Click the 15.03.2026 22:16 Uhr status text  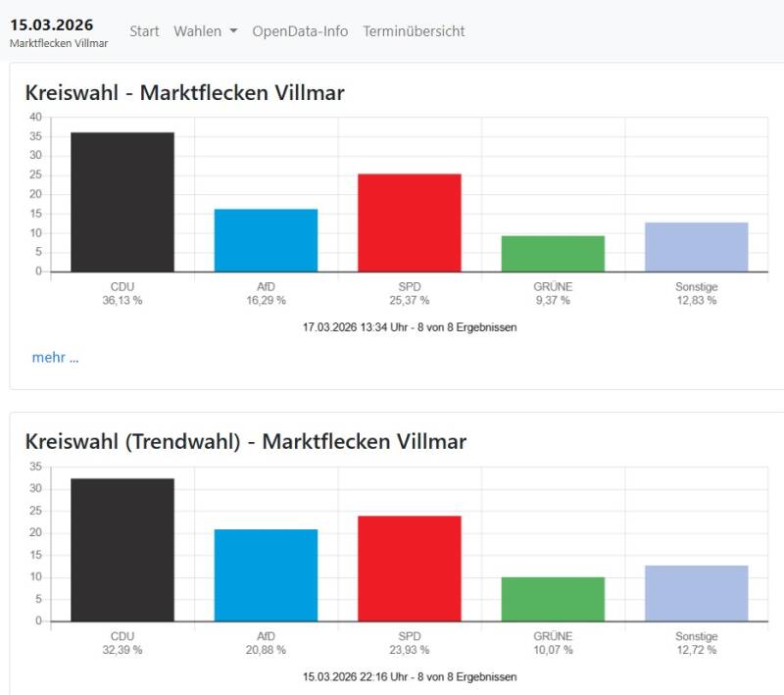[410, 677]
